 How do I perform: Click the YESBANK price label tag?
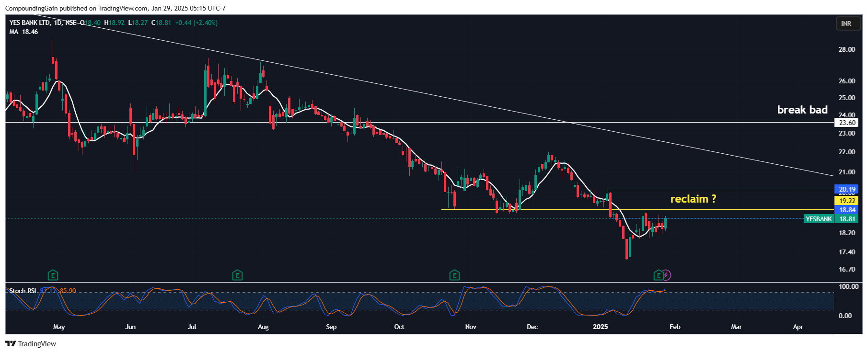click(819, 219)
